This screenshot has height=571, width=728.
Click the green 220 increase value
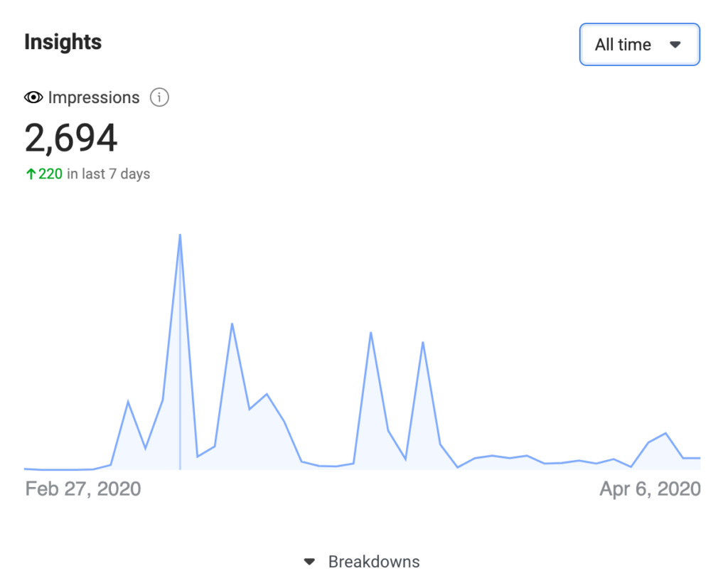[50, 174]
